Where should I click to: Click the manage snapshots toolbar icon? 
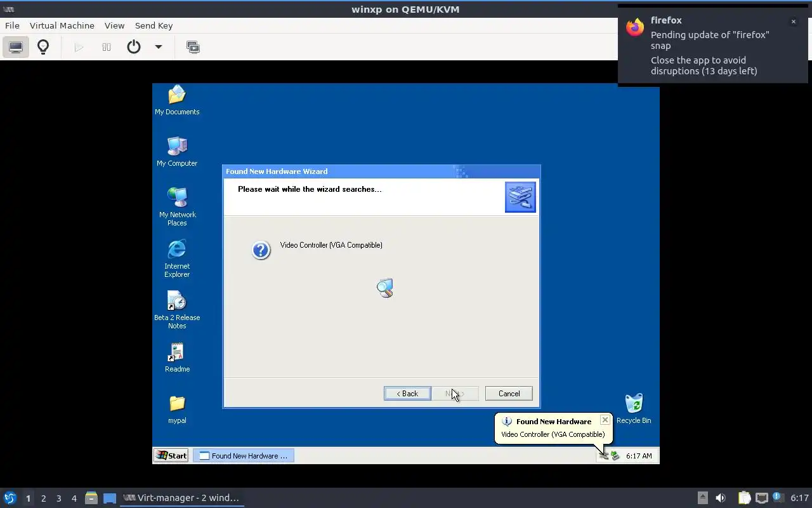pos(193,47)
